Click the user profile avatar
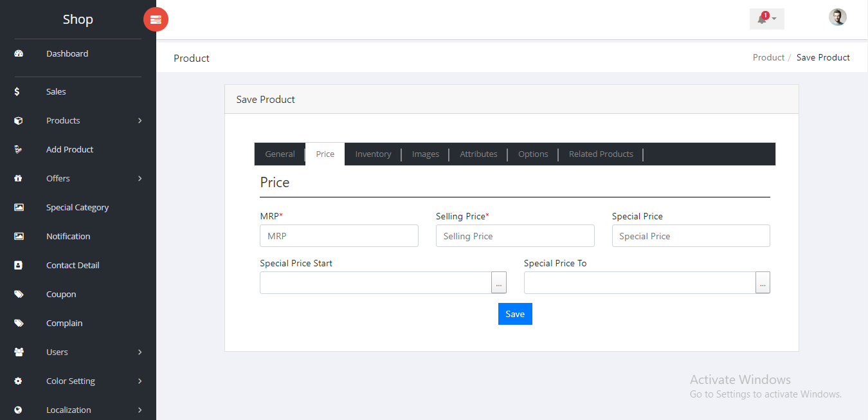Image resolution: width=868 pixels, height=420 pixels. tap(837, 17)
